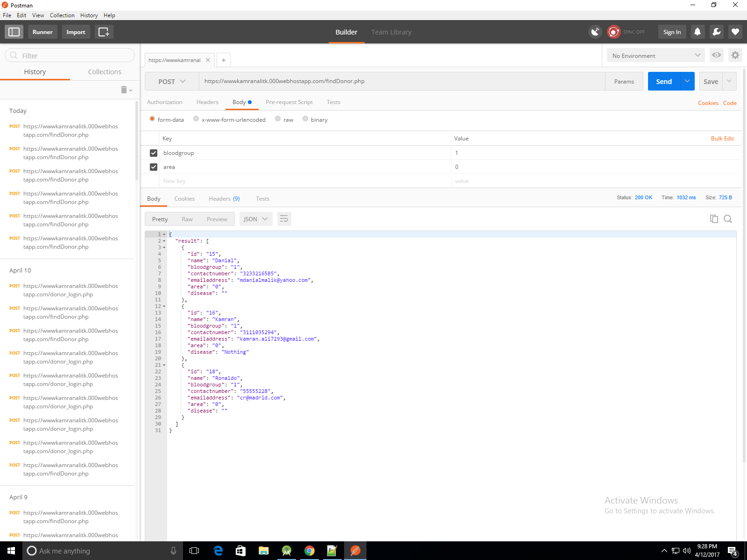Toggle the sidebar panel icon
This screenshot has width=747, height=560.
coord(14,32)
